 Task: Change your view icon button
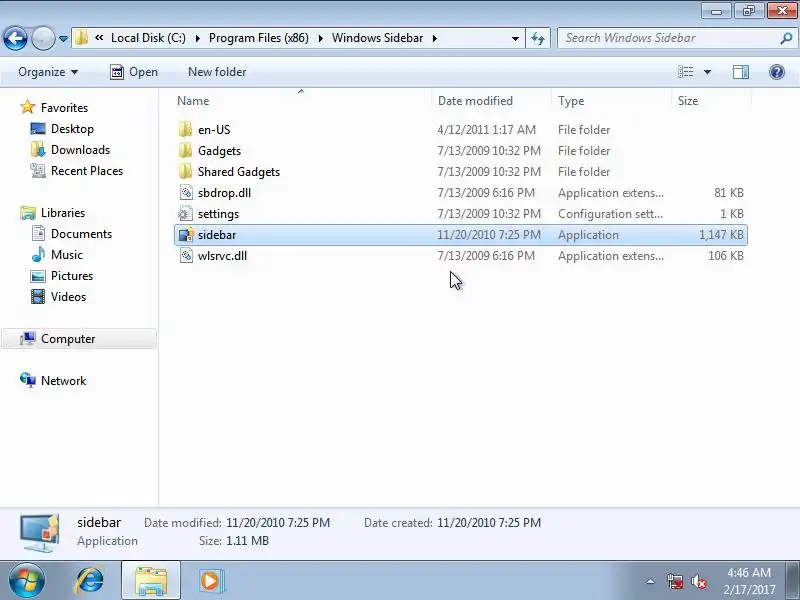click(685, 72)
